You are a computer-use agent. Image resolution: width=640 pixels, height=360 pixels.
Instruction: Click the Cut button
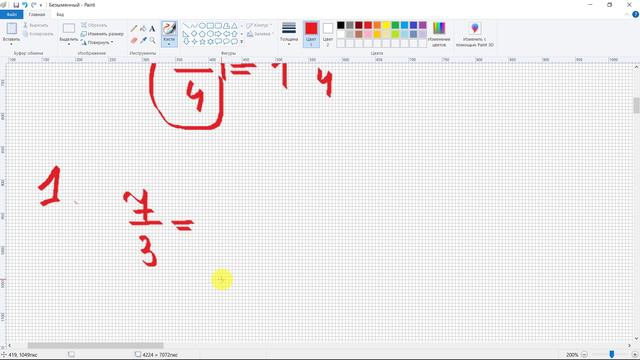pos(36,25)
